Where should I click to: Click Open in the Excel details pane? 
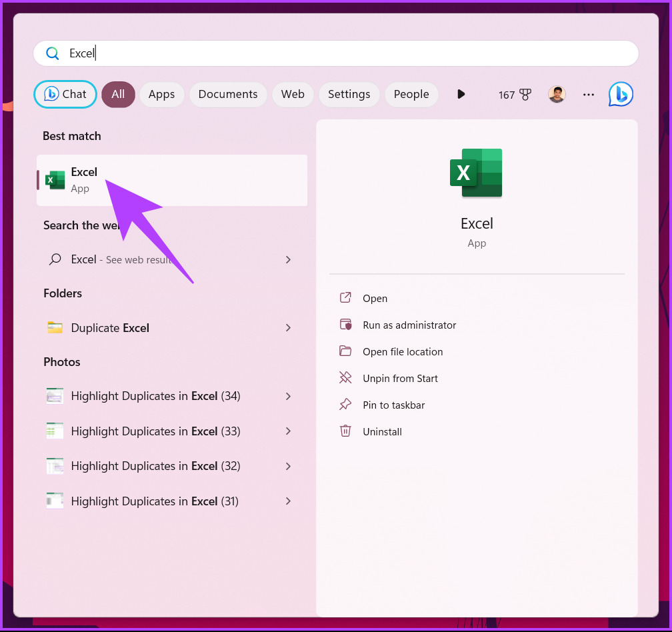tap(375, 298)
